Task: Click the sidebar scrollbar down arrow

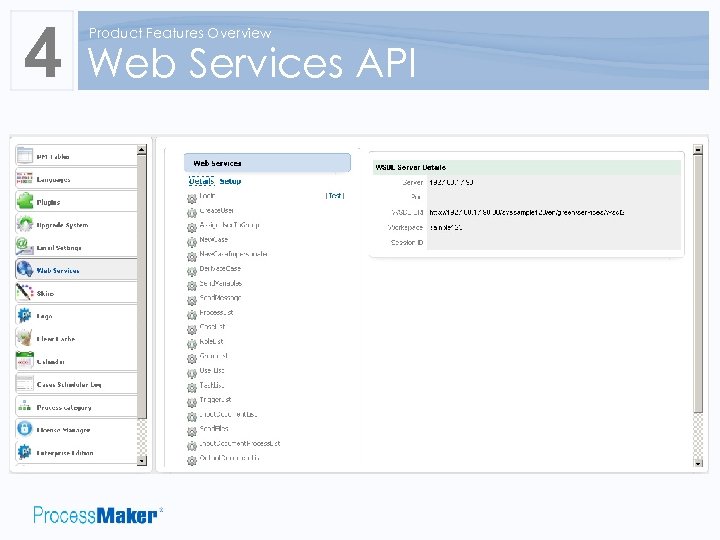Action: [x=142, y=460]
